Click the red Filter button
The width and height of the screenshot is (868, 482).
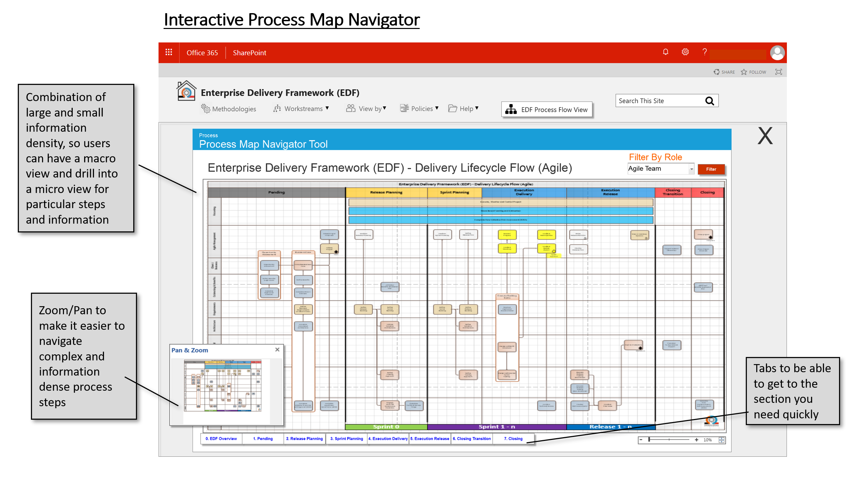(711, 169)
